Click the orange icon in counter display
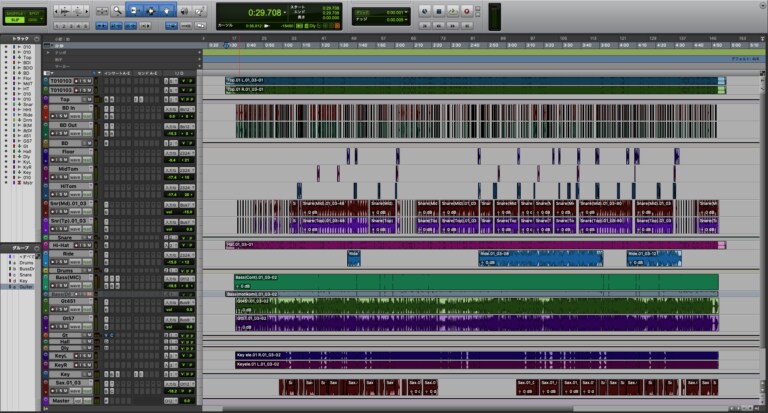 tap(337, 25)
